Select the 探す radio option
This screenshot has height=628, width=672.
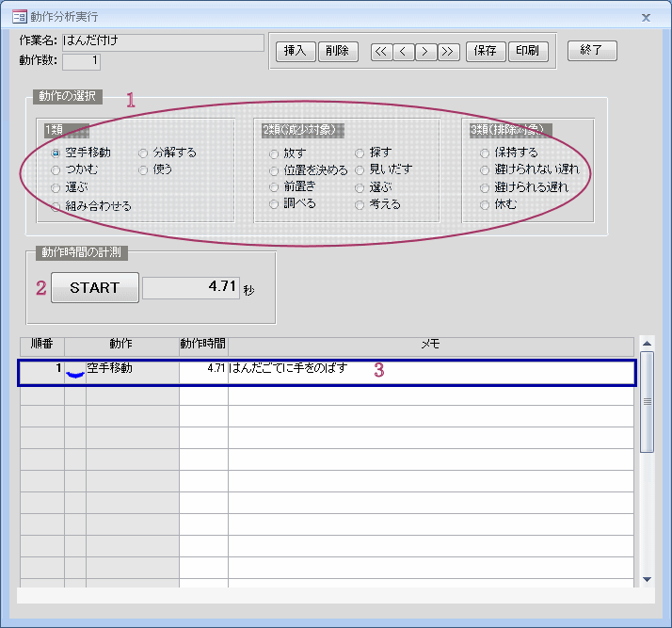[360, 153]
